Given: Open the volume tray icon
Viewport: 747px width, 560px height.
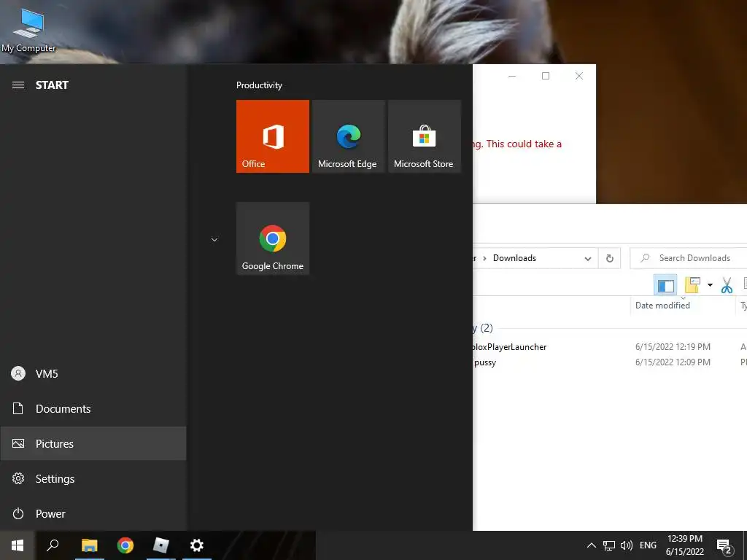Looking at the screenshot, I should pos(627,545).
